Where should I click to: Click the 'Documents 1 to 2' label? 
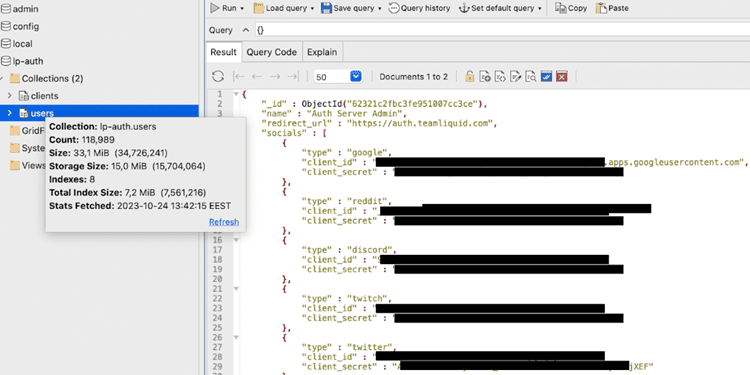click(414, 77)
